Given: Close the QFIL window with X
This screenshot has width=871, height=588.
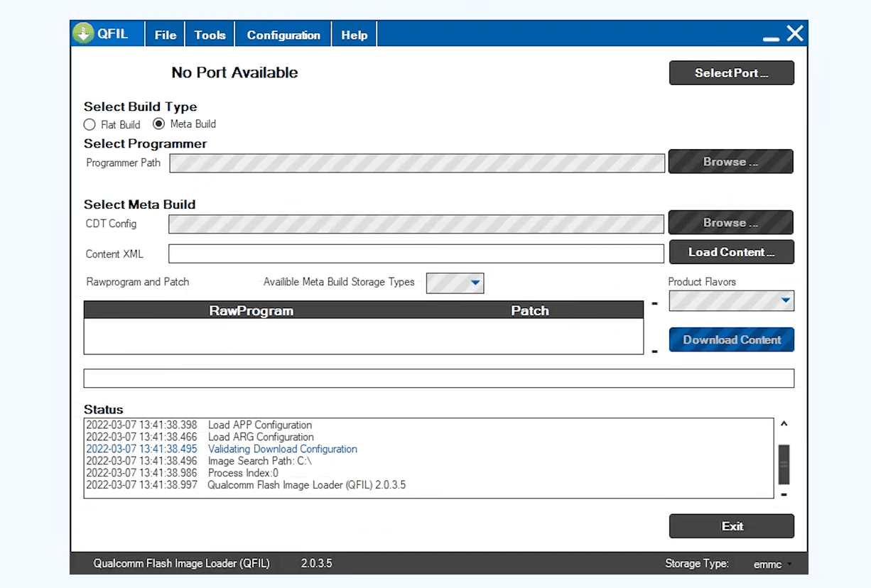Looking at the screenshot, I should (x=795, y=33).
